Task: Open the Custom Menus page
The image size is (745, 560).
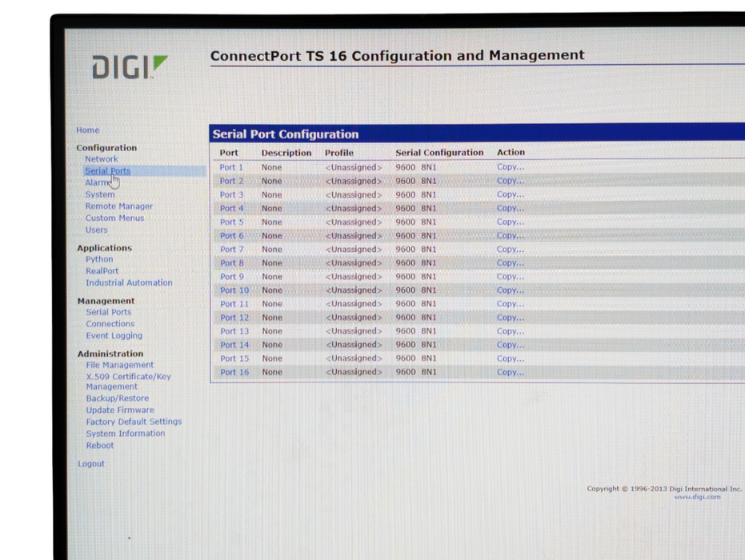Action: (115, 218)
